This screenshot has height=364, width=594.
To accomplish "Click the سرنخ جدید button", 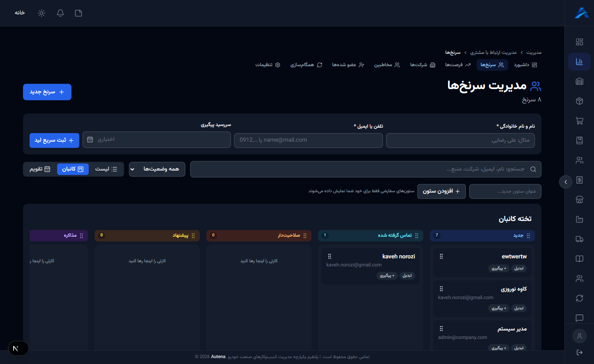I will pos(47,92).
